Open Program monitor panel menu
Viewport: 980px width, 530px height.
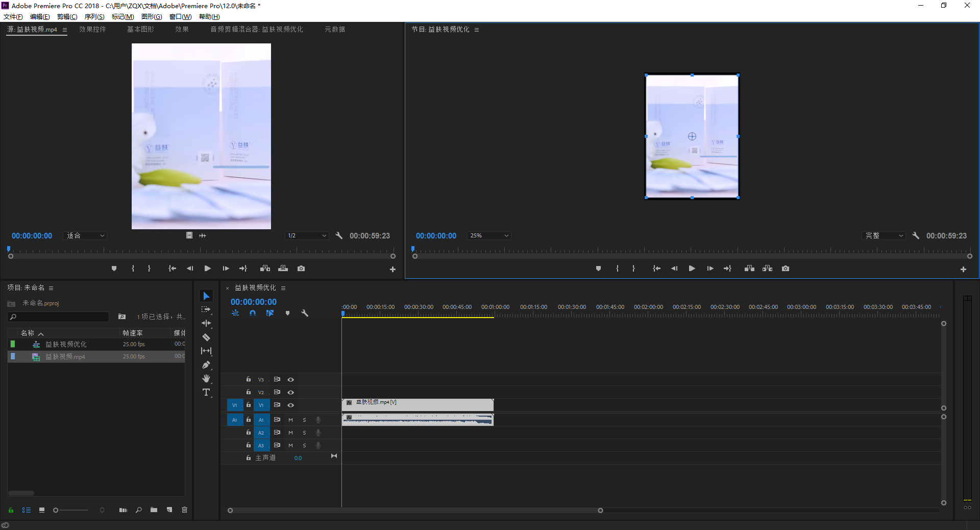(x=477, y=30)
